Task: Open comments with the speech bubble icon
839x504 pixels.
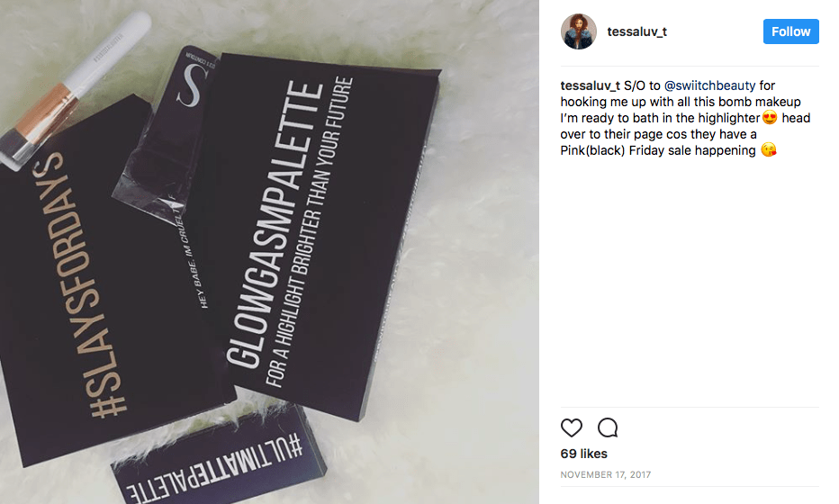Action: [x=608, y=427]
